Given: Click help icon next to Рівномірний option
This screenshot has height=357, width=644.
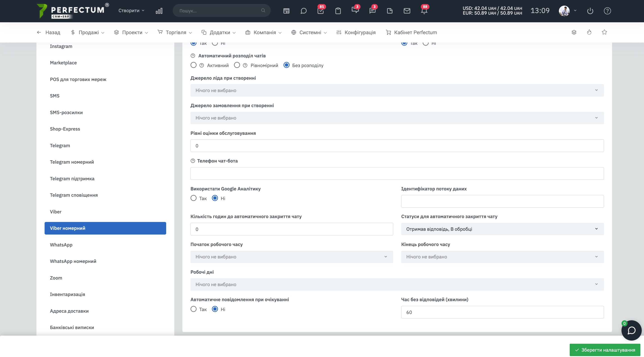Looking at the screenshot, I should [245, 66].
